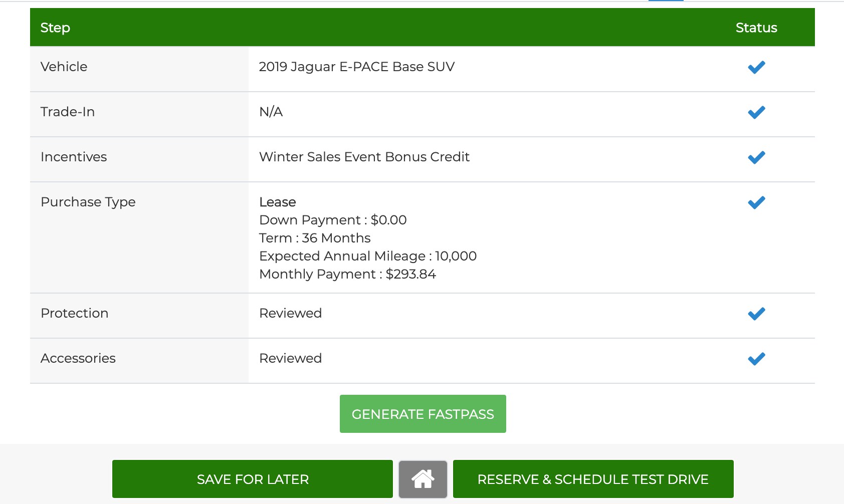Click 'Down Payment : $0.00' line
Viewport: 844px width, 504px height.
point(333,220)
